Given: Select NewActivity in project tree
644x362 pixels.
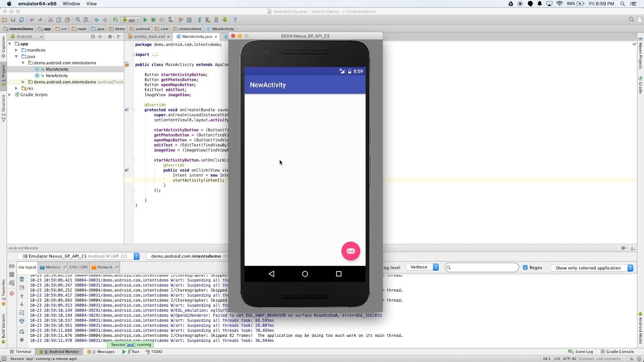Looking at the screenshot, I should point(57,75).
